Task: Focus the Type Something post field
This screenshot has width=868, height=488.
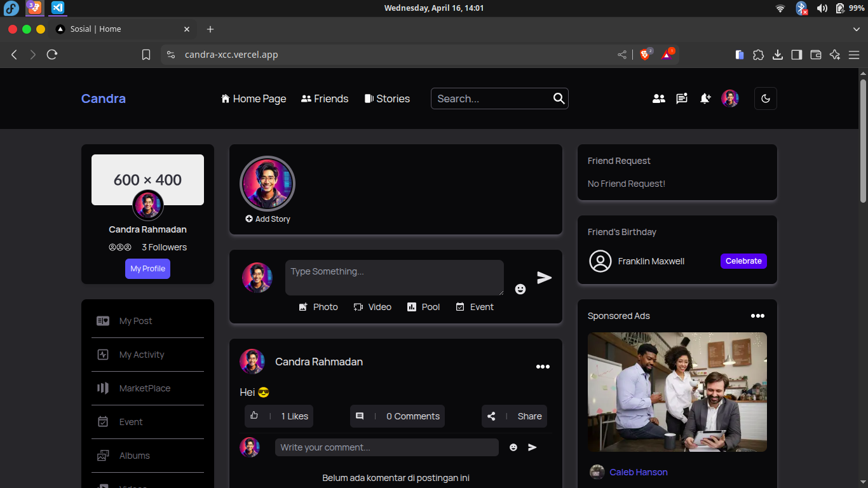Action: point(394,277)
